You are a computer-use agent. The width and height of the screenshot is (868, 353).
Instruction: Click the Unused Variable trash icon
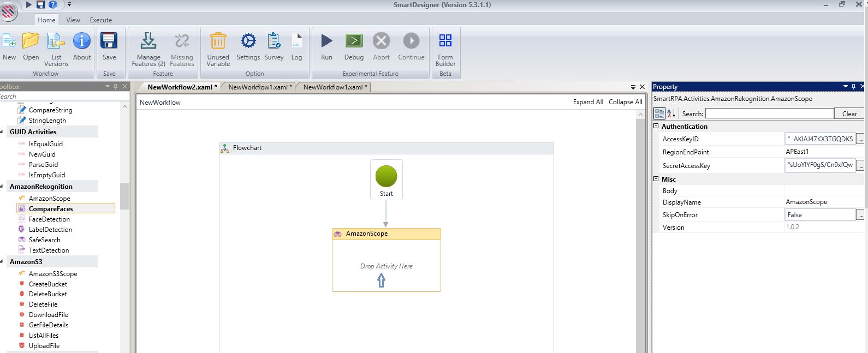(x=218, y=41)
